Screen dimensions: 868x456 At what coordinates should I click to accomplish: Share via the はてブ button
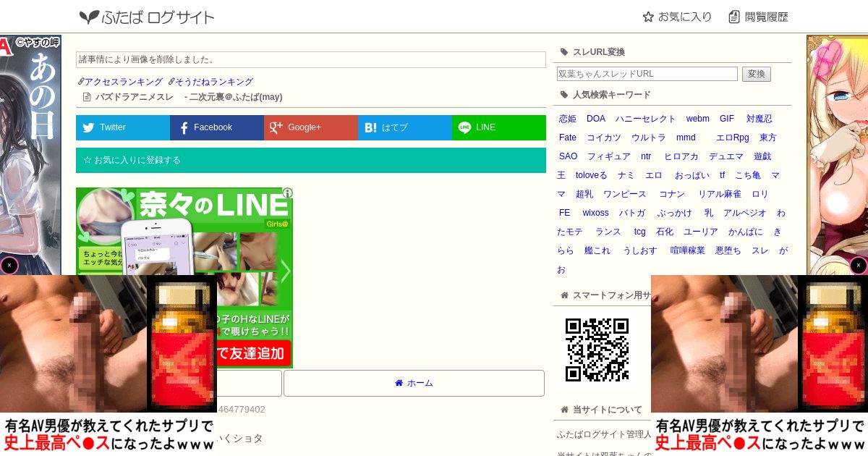coord(405,127)
